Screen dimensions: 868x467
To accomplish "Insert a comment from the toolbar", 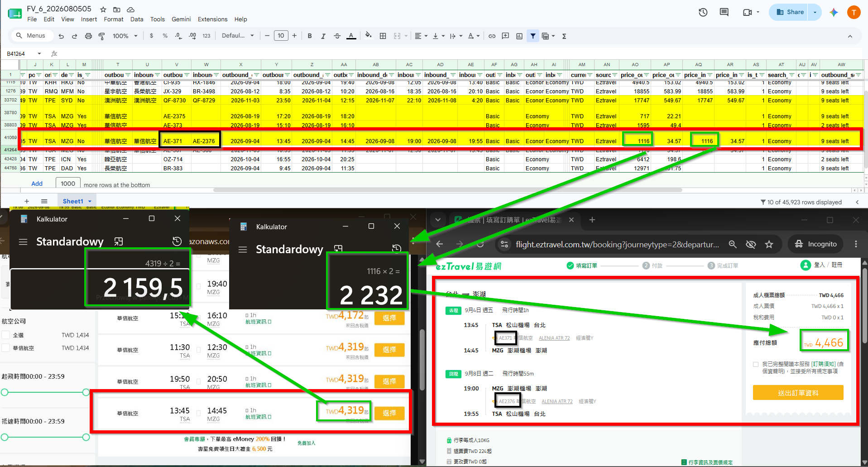I will click(x=505, y=36).
